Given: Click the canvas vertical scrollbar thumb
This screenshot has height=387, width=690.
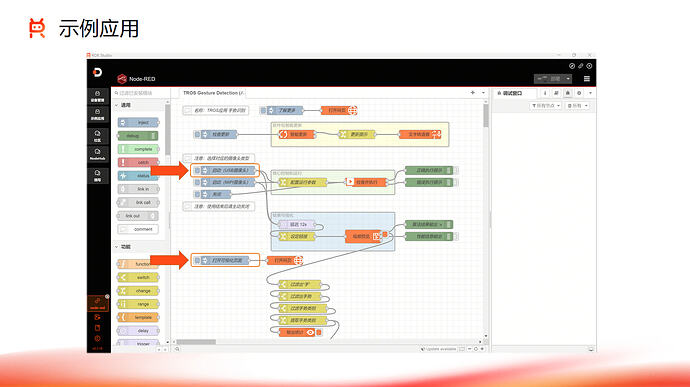Looking at the screenshot, I should [x=486, y=116].
